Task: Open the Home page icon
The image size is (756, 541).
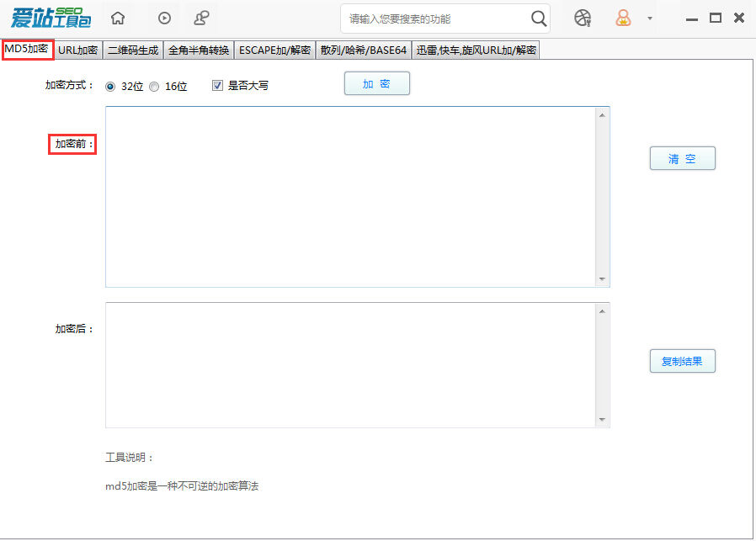Action: click(x=117, y=17)
